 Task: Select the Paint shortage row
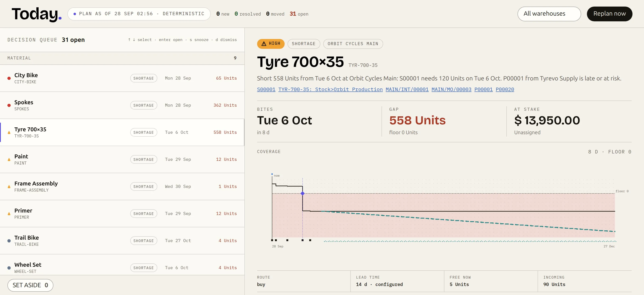[122, 159]
